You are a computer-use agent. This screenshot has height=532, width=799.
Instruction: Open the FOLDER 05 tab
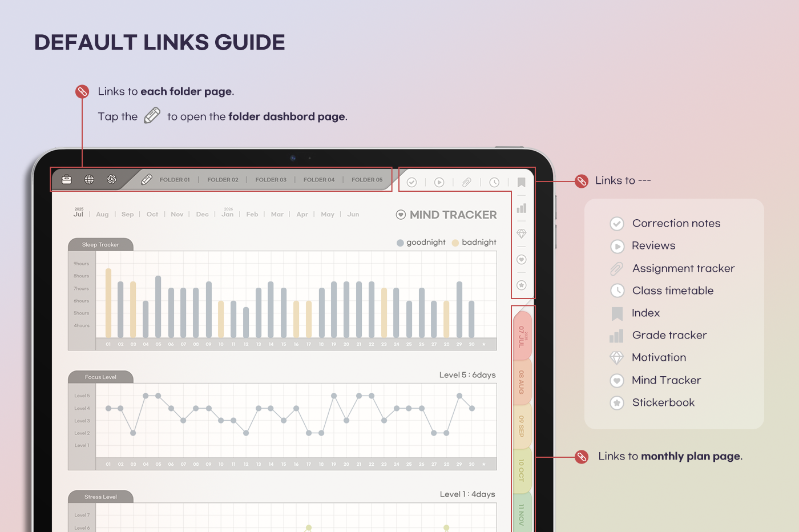click(x=367, y=180)
